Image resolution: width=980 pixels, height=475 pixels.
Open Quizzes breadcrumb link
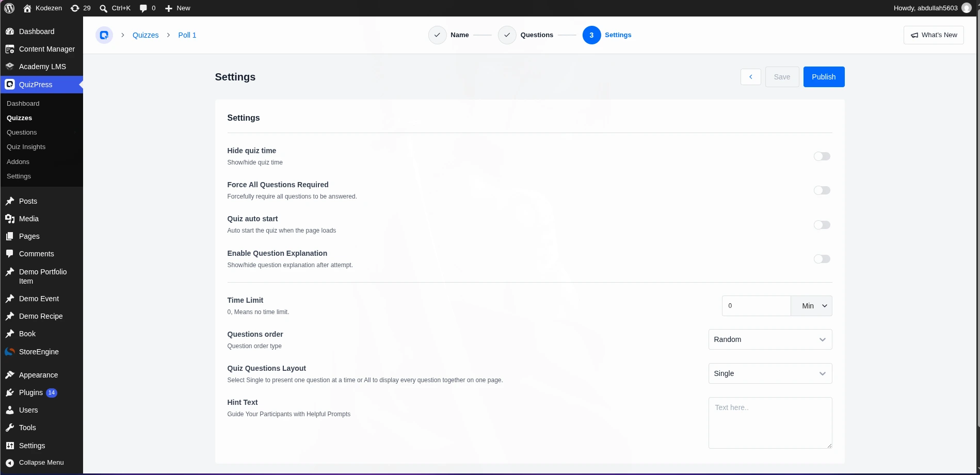(x=146, y=35)
